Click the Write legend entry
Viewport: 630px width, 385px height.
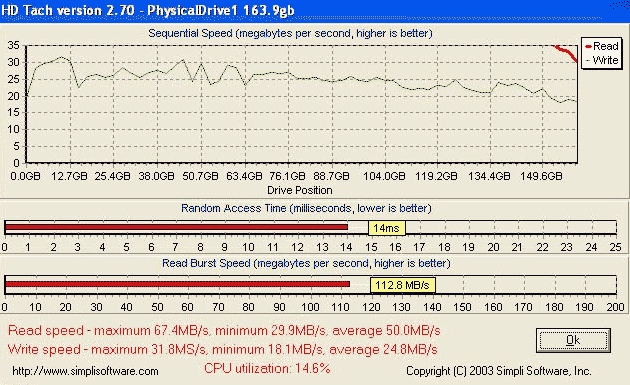[601, 60]
